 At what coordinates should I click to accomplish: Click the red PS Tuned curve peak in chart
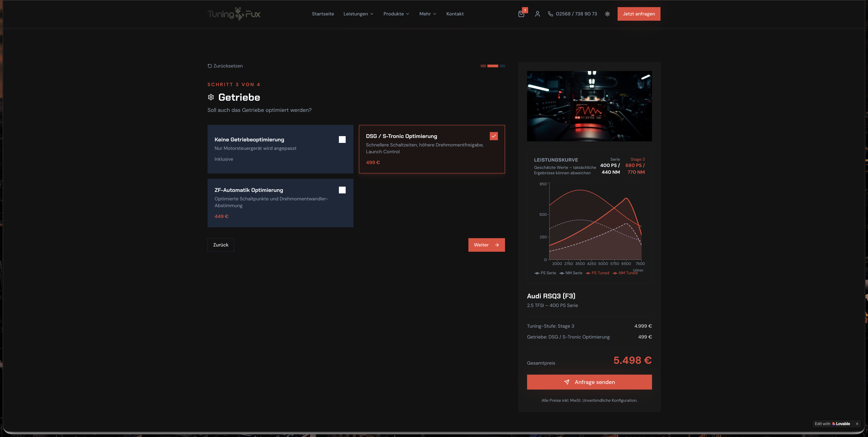coord(626,198)
